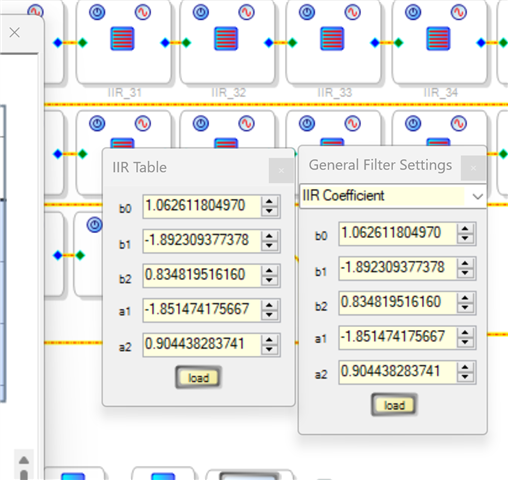Increase b2 in General Filter Settings

click(465, 298)
